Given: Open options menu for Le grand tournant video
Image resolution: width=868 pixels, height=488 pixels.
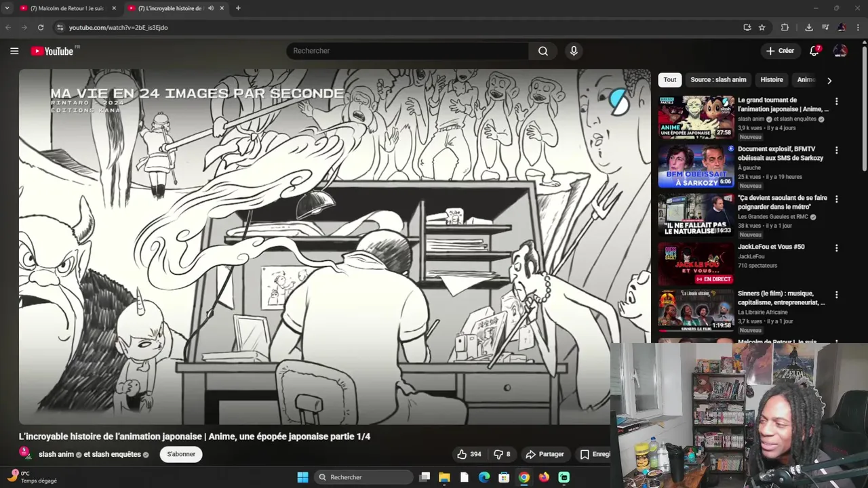Looking at the screenshot, I should (836, 101).
